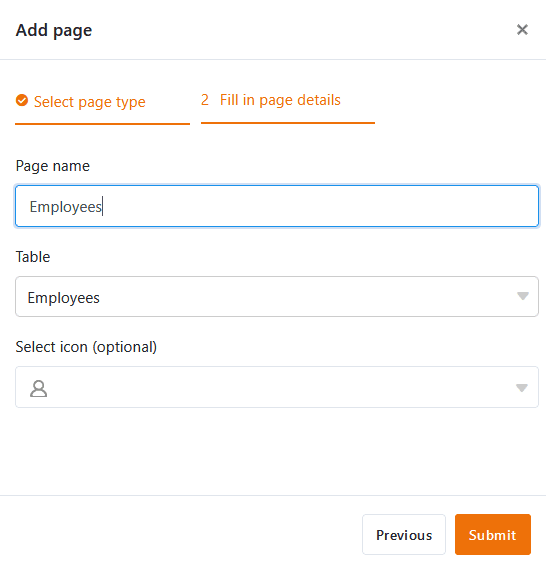546x571 pixels.
Task: Click the Table field label
Action: [x=33, y=257]
